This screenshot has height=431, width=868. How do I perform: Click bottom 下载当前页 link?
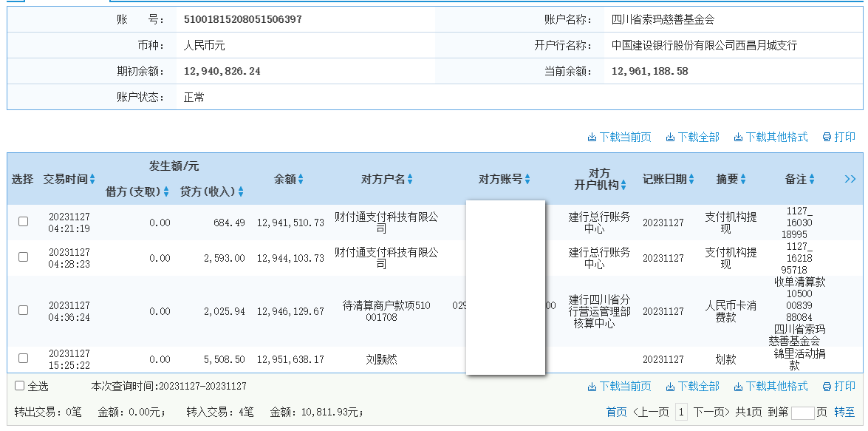[619, 386]
